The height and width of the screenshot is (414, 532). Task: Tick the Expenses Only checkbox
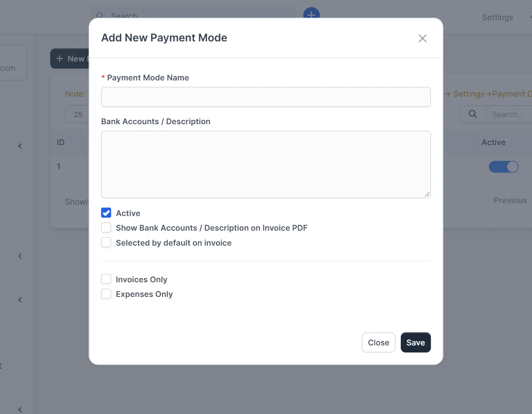[106, 294]
